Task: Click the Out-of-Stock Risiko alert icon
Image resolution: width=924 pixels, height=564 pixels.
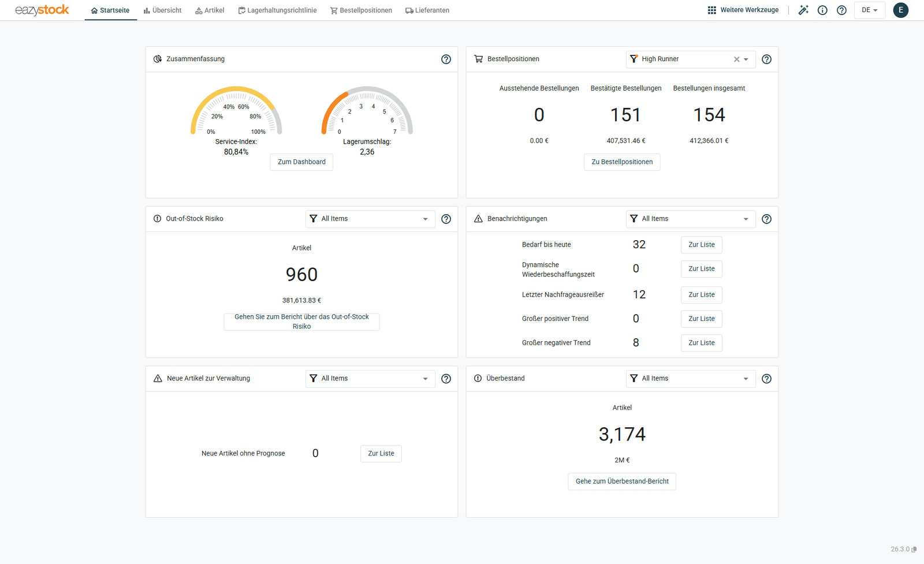Action: point(157,219)
